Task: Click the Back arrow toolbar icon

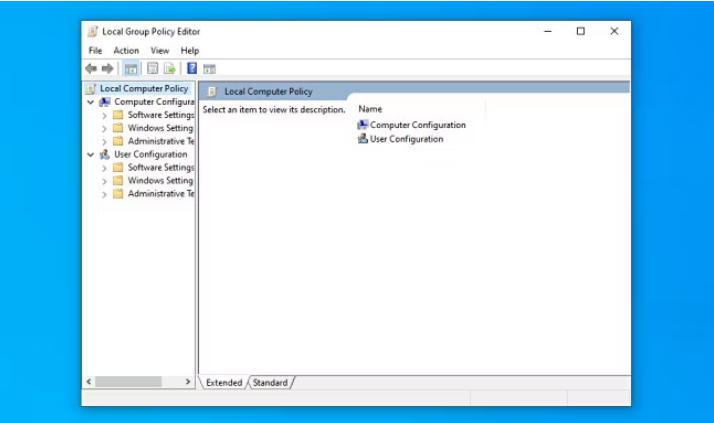Action: coord(91,69)
